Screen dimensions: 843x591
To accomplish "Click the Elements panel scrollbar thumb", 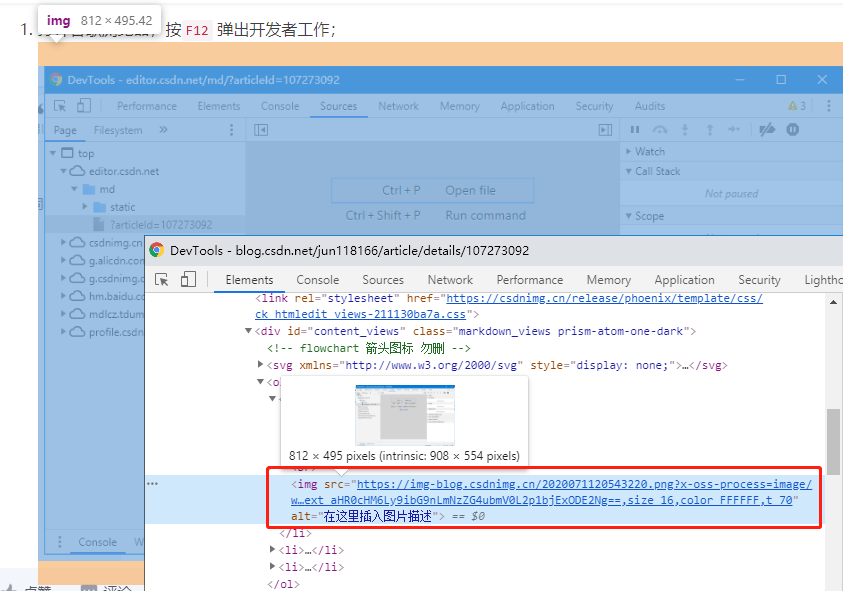I will point(833,442).
